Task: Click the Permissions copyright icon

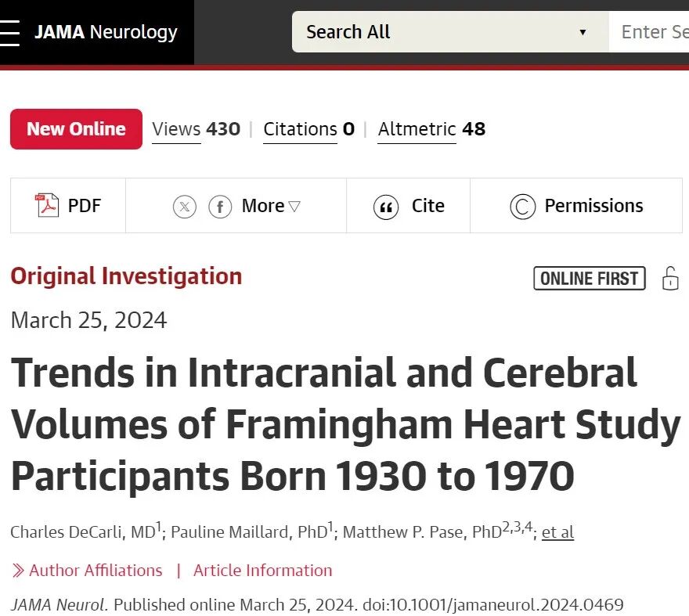Action: (523, 207)
